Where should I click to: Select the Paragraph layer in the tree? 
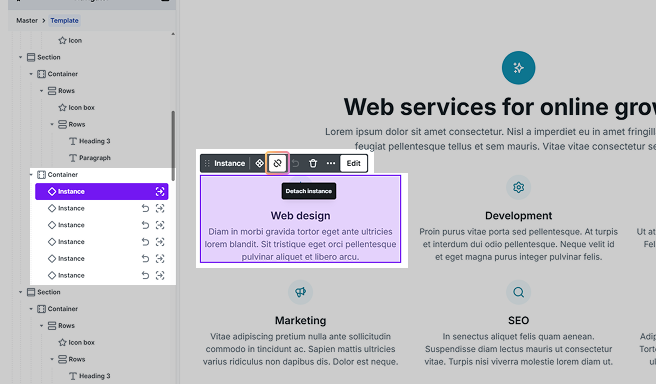point(90,158)
